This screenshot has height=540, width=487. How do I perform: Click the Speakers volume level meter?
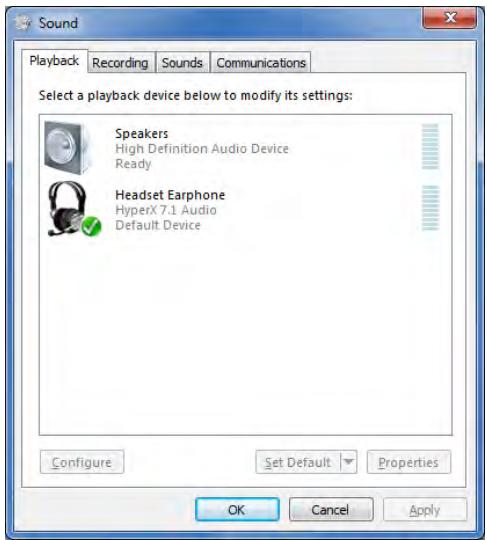coord(430,147)
